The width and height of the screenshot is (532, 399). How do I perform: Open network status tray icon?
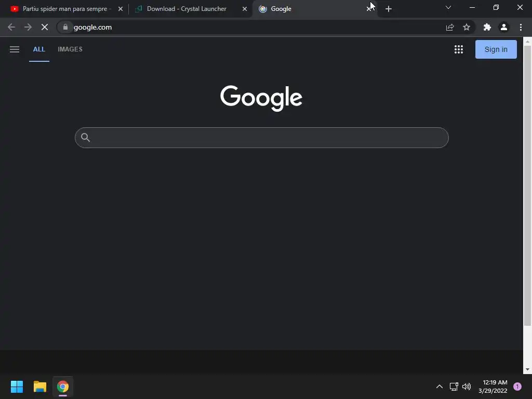(454, 387)
